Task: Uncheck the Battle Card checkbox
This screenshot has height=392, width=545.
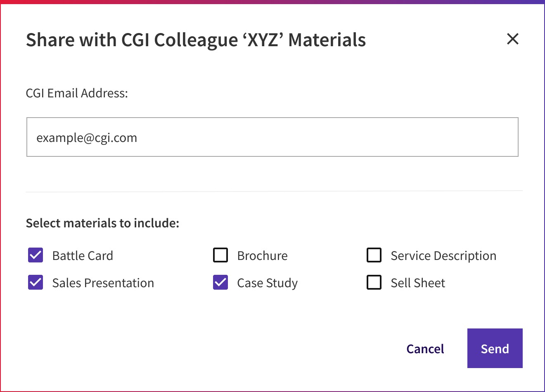Action: pyautogui.click(x=36, y=255)
